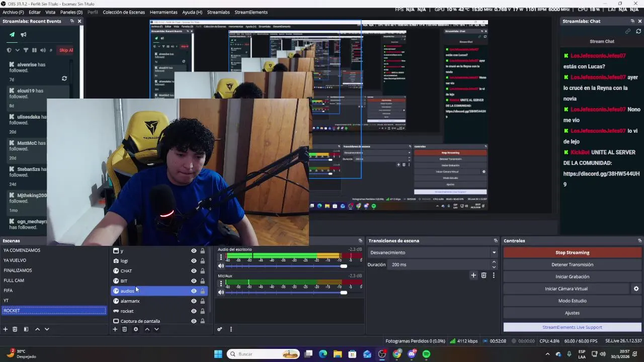This screenshot has height=362, width=644.
Task: Open the Vista menu
Action: pos(50,12)
